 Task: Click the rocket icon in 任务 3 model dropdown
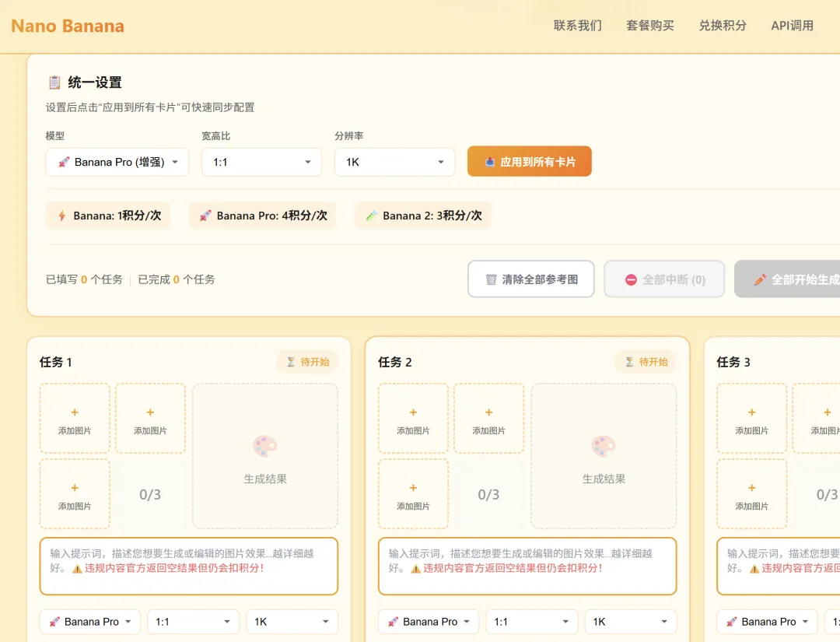pyautogui.click(x=731, y=622)
